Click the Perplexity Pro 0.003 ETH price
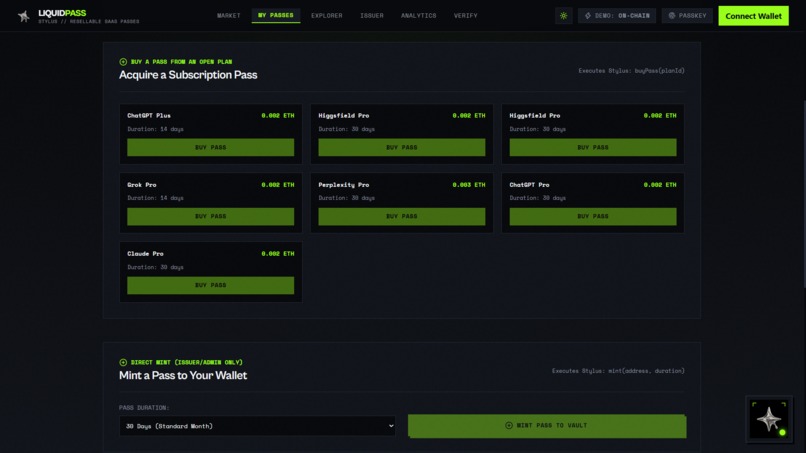The height and width of the screenshot is (453, 806). point(469,185)
